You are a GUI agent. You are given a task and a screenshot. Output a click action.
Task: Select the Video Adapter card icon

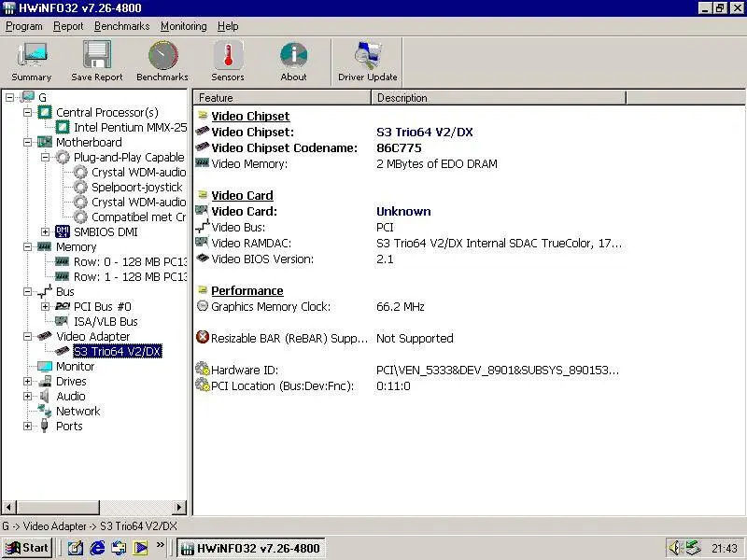click(45, 336)
